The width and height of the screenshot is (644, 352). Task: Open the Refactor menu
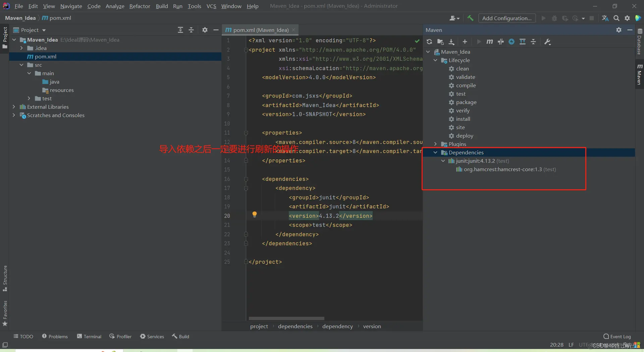140,6
